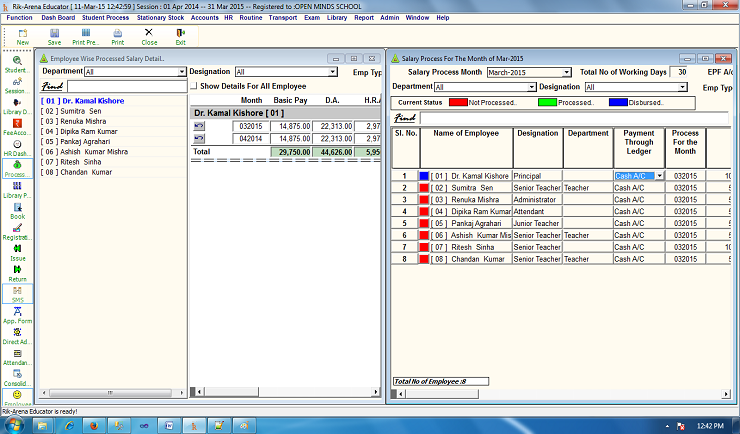This screenshot has width=740, height=434.
Task: Click Find input field in Salary Process window
Action: tap(560, 118)
